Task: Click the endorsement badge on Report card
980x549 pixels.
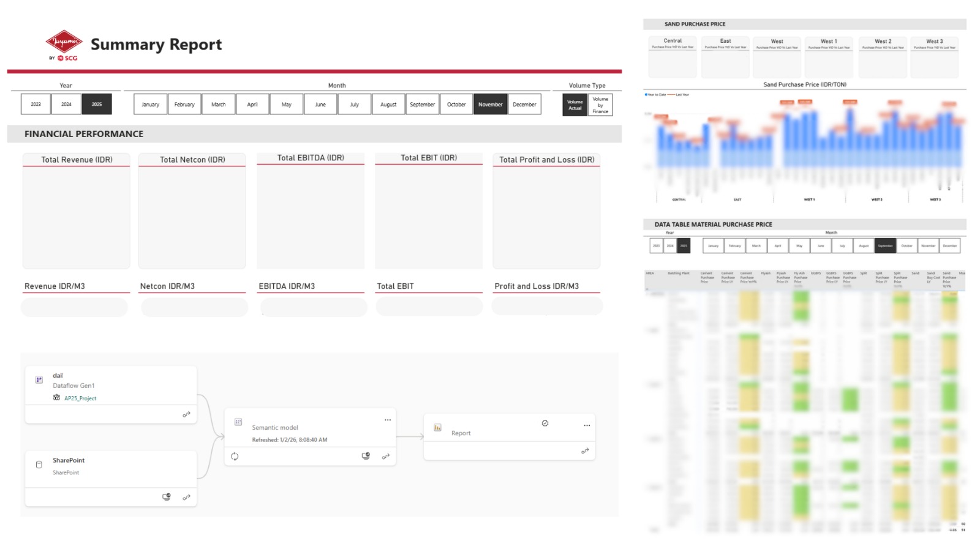Action: pyautogui.click(x=545, y=423)
